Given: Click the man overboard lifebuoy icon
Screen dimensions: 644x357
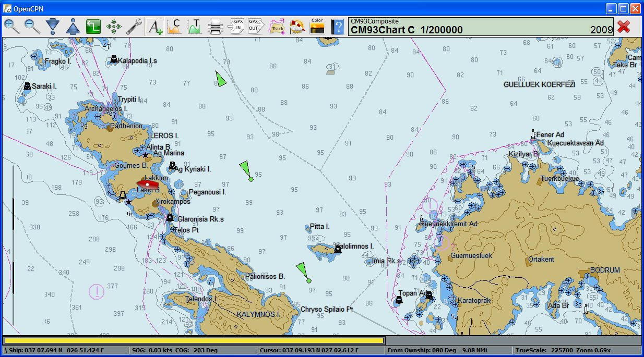Looking at the screenshot, I should click(297, 26).
